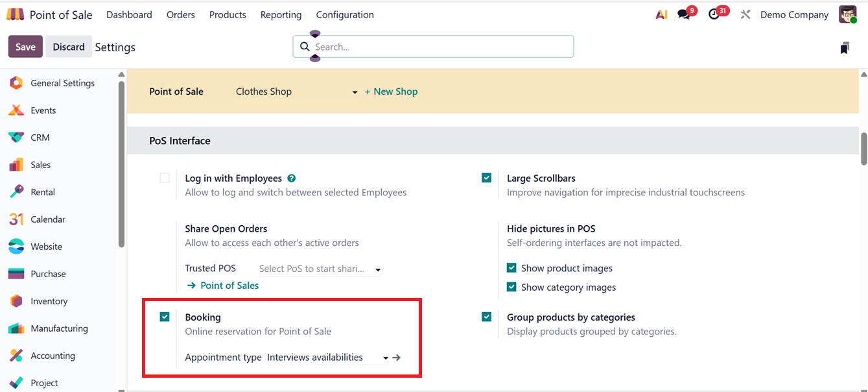868x392 pixels.
Task: Open Log in with Employees help icon
Action: tap(292, 178)
